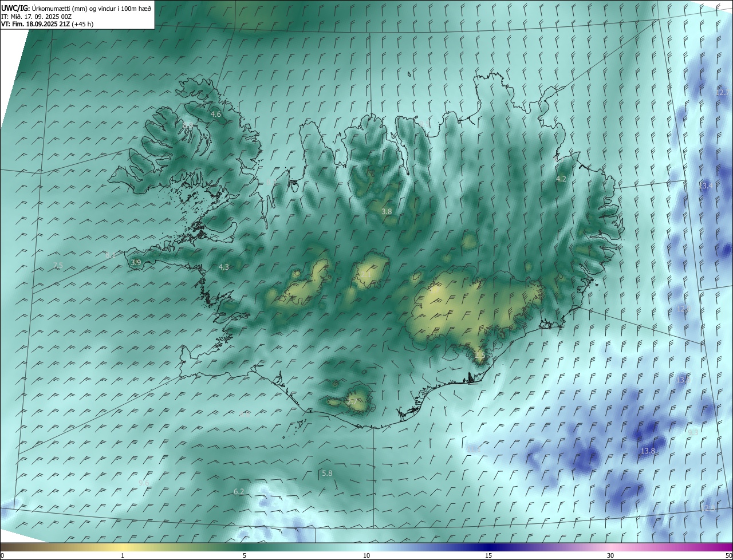
Task: Click the 13.8 value in the southeast ocean
Action: click(648, 451)
